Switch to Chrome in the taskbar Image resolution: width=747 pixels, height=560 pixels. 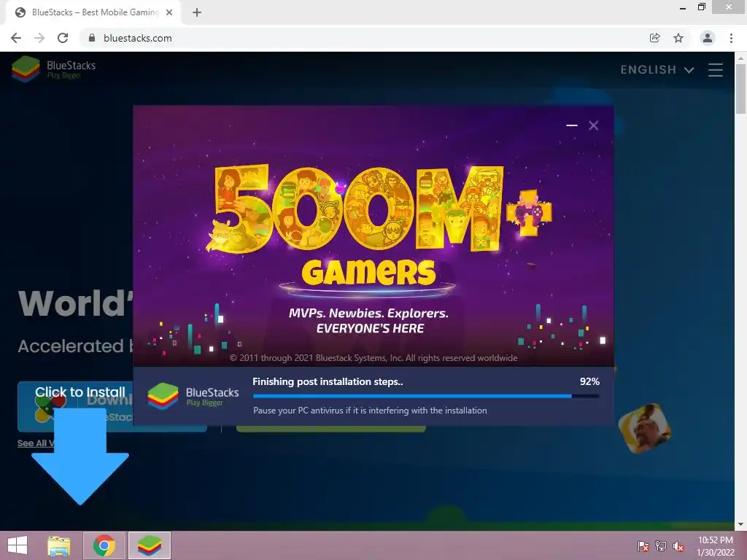(x=104, y=545)
